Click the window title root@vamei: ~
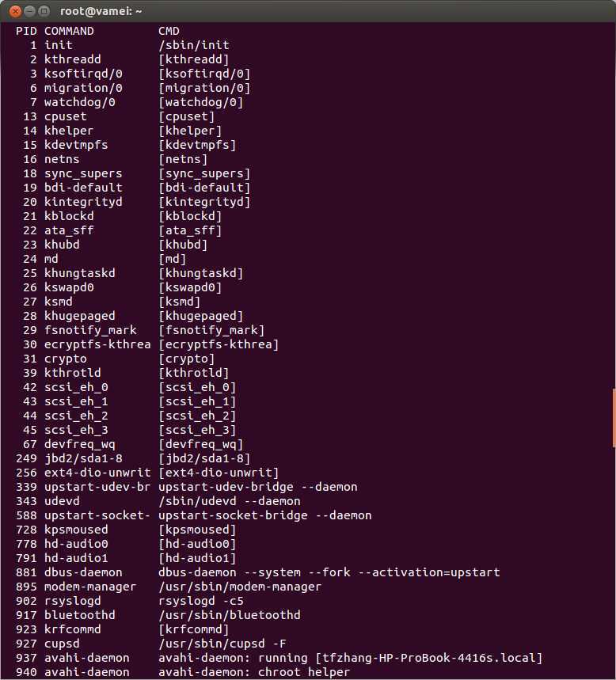The image size is (616, 680). point(101,11)
